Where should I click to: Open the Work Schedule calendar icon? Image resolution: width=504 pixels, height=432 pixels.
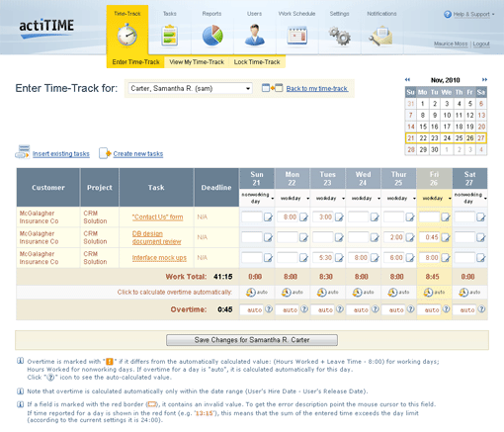click(296, 36)
